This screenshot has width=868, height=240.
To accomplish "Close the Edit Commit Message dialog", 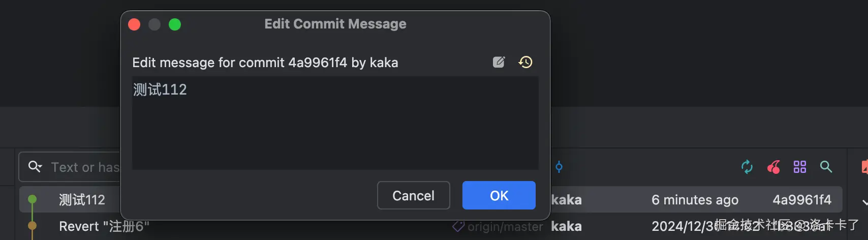I will pos(134,24).
